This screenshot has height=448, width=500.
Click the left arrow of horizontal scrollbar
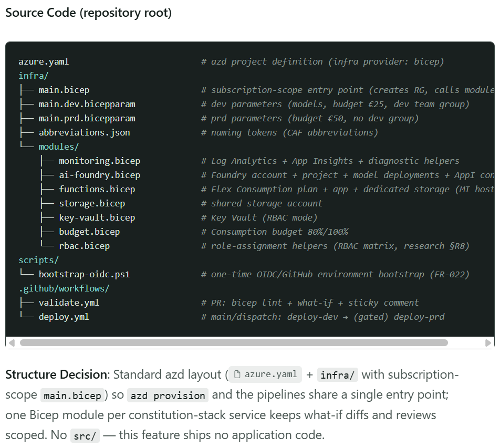12,343
